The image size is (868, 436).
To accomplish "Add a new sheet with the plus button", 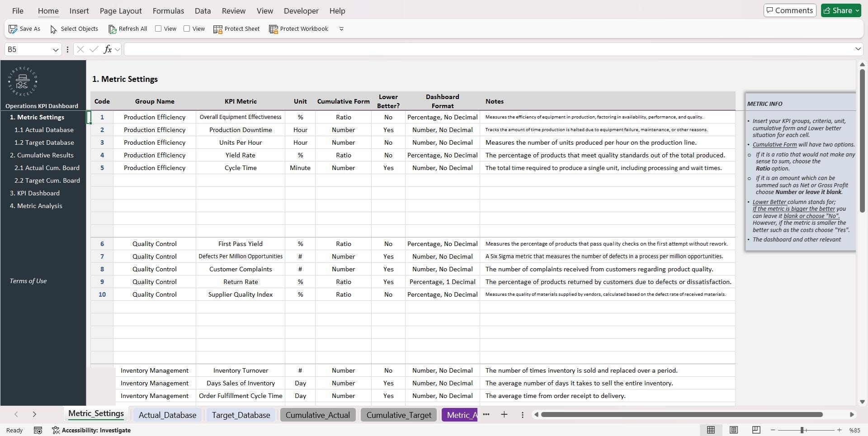I will [x=504, y=414].
